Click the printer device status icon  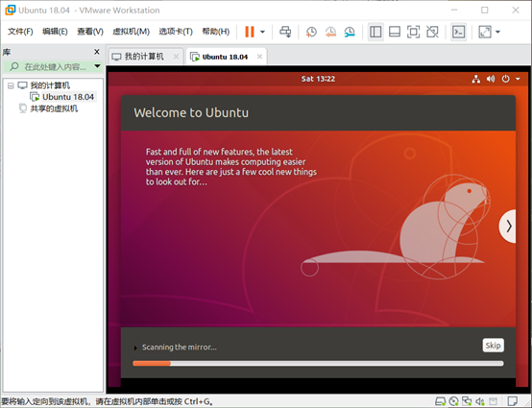tap(493, 402)
